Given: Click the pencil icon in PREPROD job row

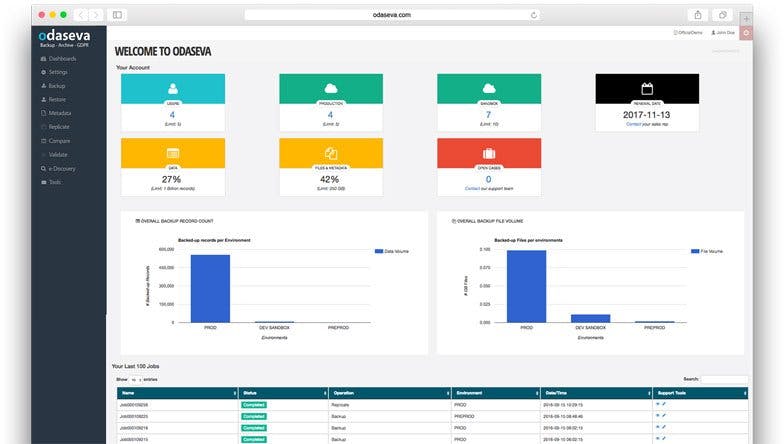Looking at the screenshot, I should tap(664, 416).
